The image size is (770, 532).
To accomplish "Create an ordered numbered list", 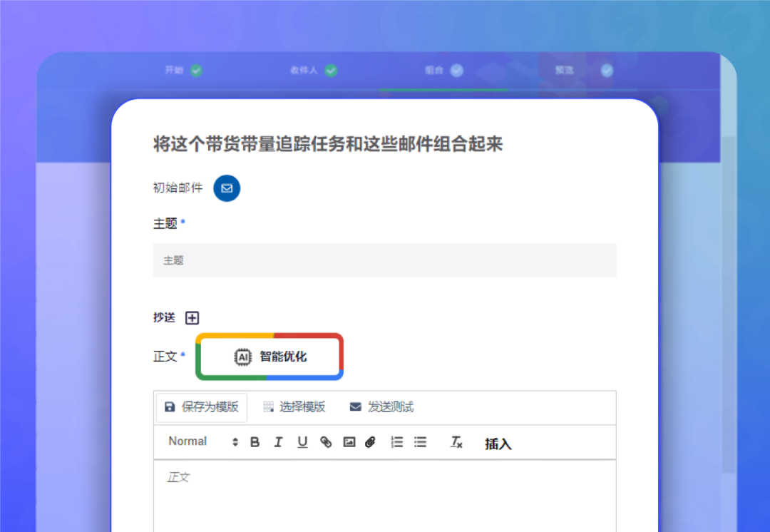I will point(396,442).
